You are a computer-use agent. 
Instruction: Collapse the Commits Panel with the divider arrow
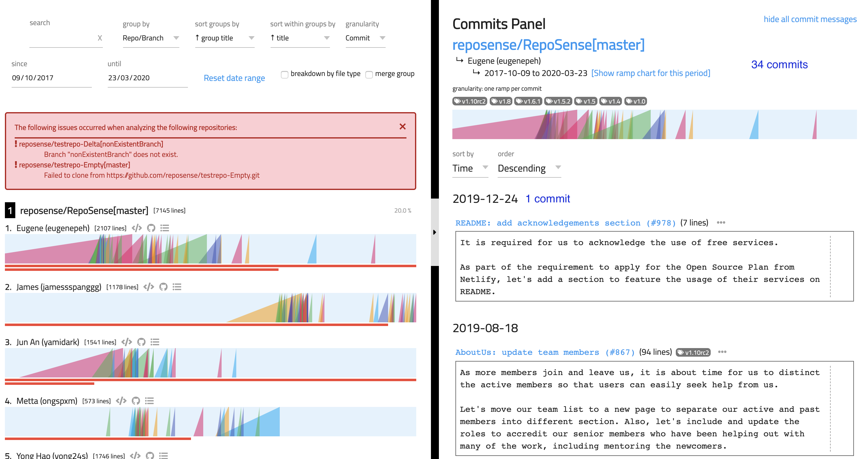(x=434, y=232)
